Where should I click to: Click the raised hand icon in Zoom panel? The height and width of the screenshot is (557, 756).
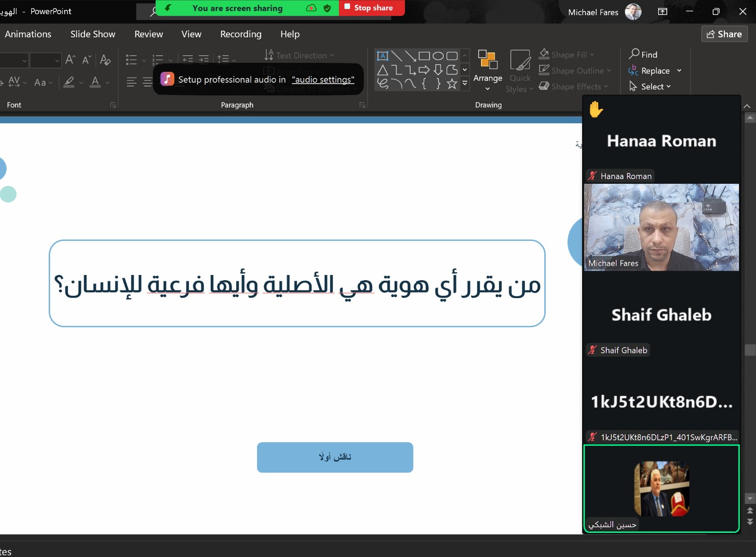coord(596,109)
